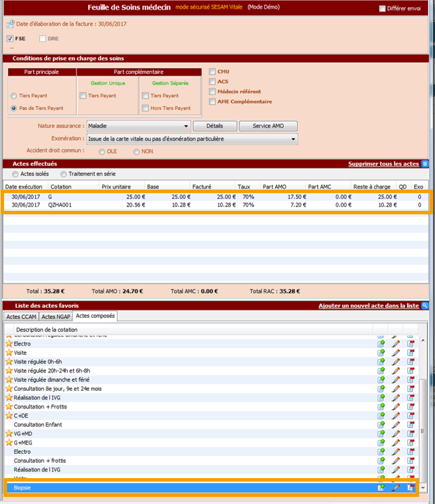Switch to the Actes CCAM tab

21,317
